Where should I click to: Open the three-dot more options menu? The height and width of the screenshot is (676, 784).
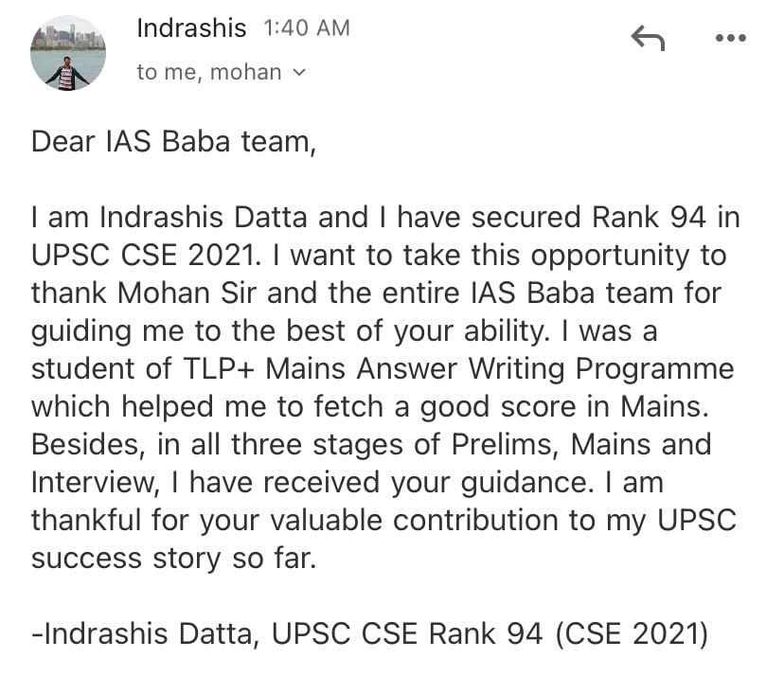(x=730, y=38)
